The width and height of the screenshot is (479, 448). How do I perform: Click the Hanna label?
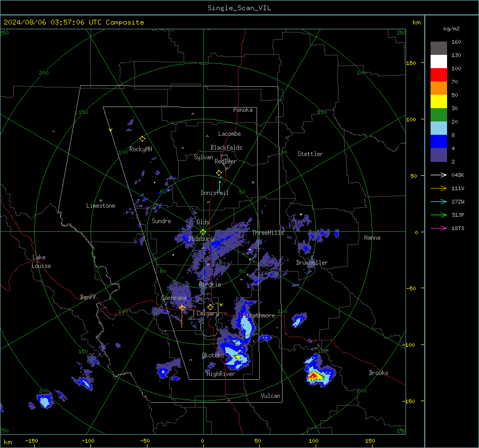(x=372, y=238)
